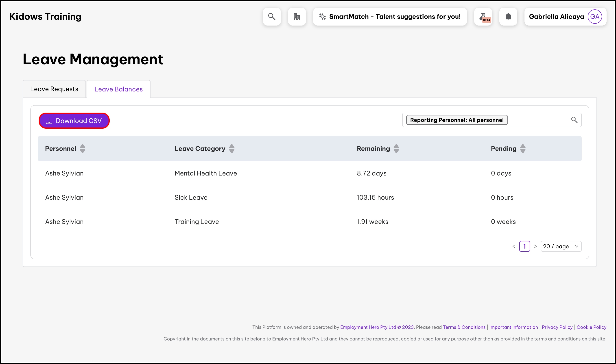The width and height of the screenshot is (616, 364).
Task: Sort table by Leave Category column
Action: pos(232,149)
